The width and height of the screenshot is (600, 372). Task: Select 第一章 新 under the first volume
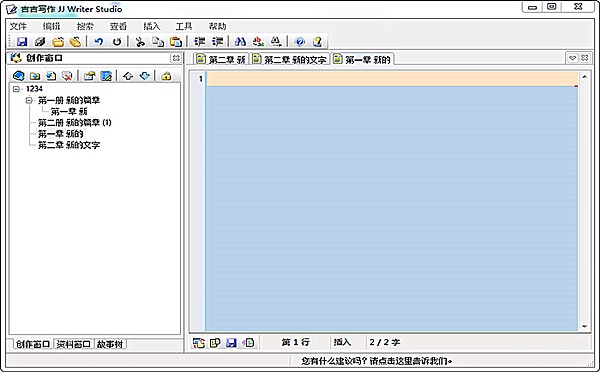coord(69,112)
